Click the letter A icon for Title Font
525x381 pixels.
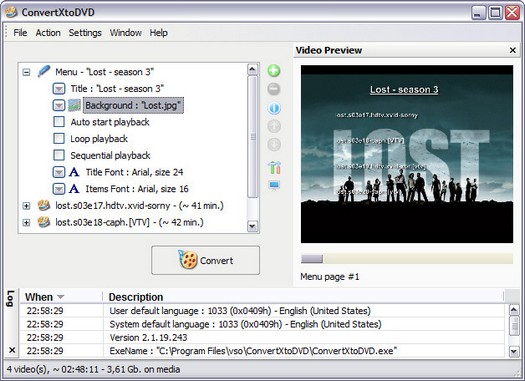coord(74,172)
